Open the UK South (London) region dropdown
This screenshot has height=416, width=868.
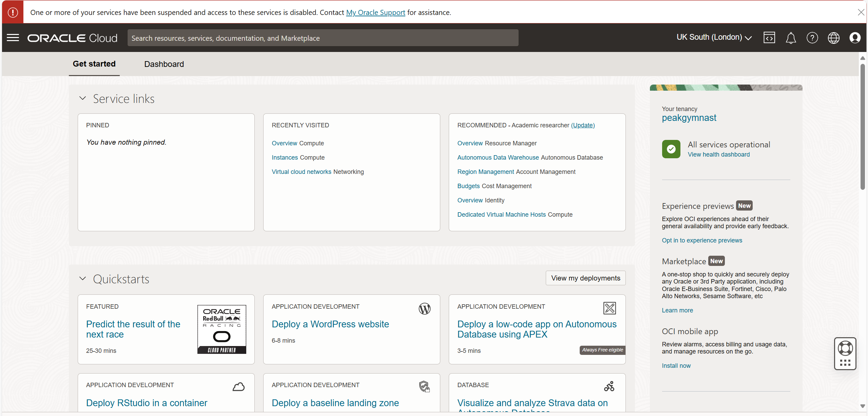[x=714, y=37]
